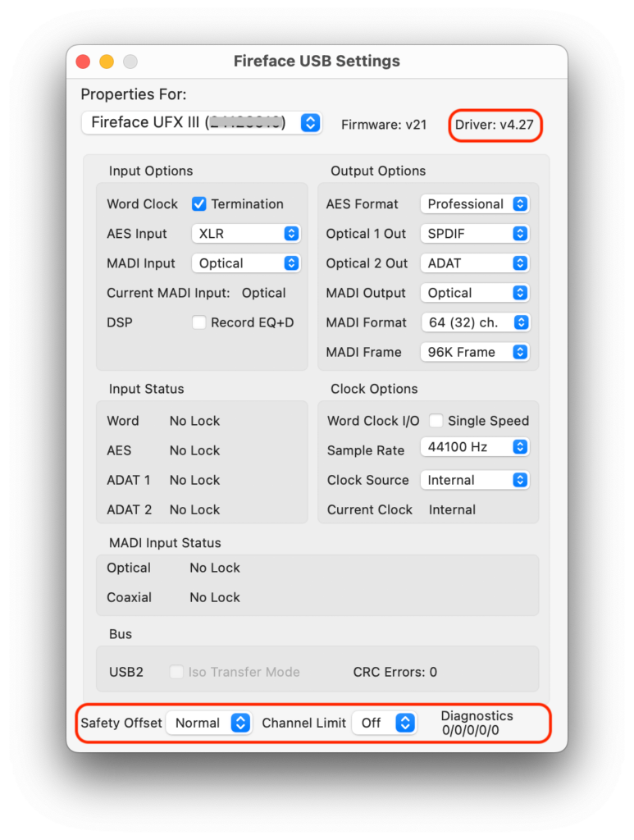Screen dimensions: 634x840
Task: Enable the Record EQ+D checkbox
Action: (x=198, y=322)
